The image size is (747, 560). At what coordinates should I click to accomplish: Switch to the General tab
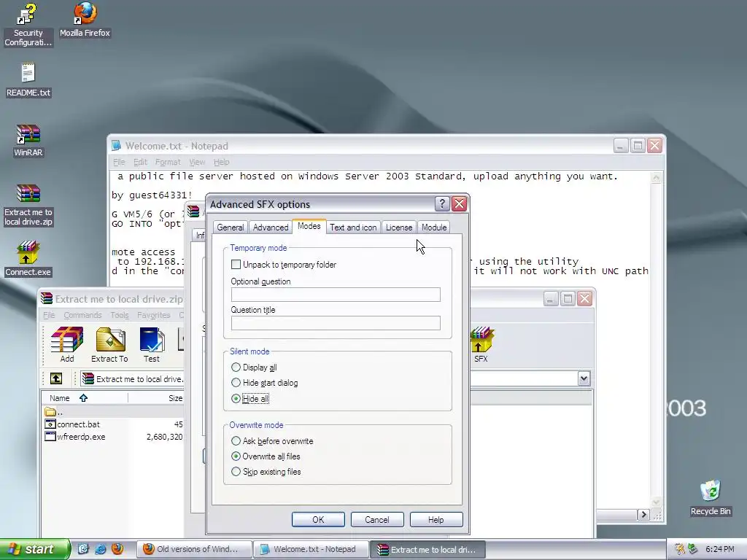pos(231,227)
